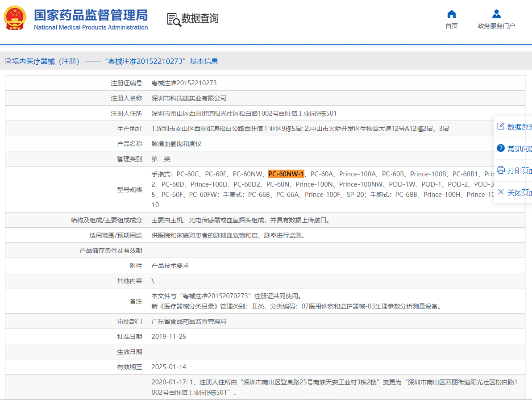
Task: Click the national emblem logo
Action: (15, 18)
